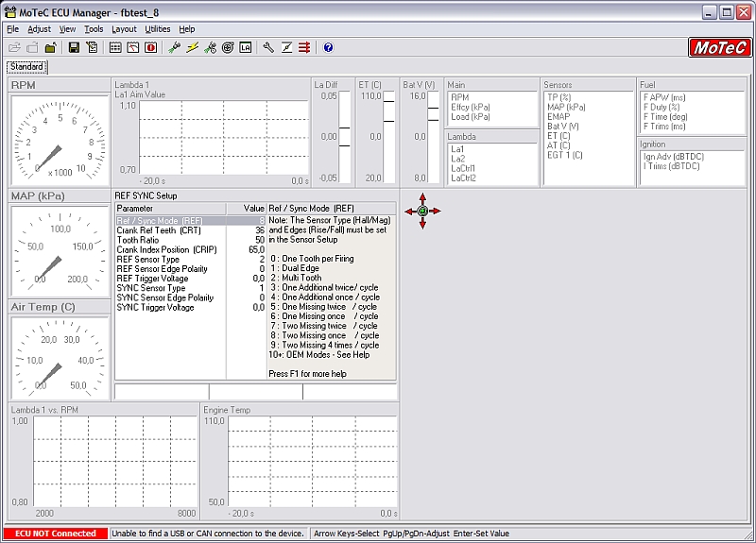Click the Lambda 1 vs. RPM chart

click(115, 462)
